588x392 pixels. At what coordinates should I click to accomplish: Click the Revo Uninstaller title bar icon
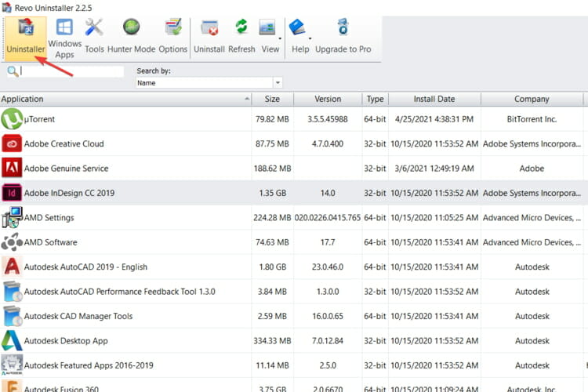pyautogui.click(x=6, y=7)
